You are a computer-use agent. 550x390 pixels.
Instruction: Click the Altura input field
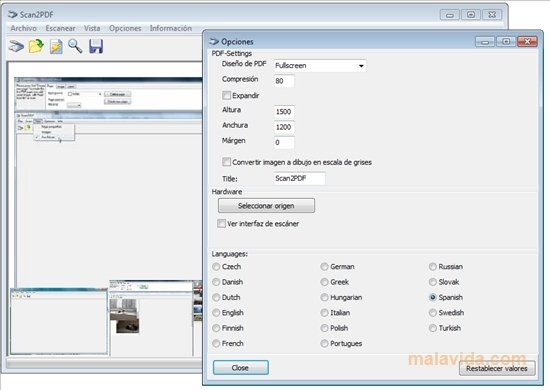click(x=284, y=112)
